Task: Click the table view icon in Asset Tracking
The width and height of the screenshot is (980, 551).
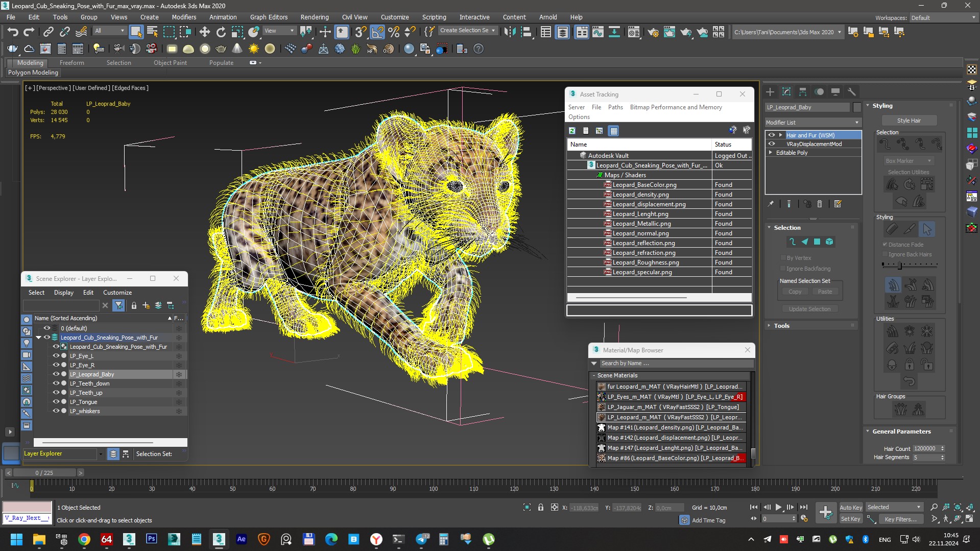Action: coord(614,131)
